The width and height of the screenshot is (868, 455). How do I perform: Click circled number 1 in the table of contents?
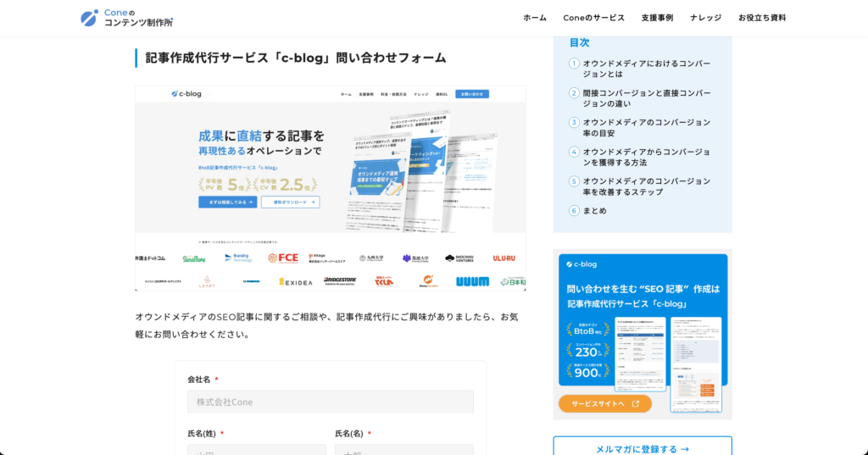[574, 64]
